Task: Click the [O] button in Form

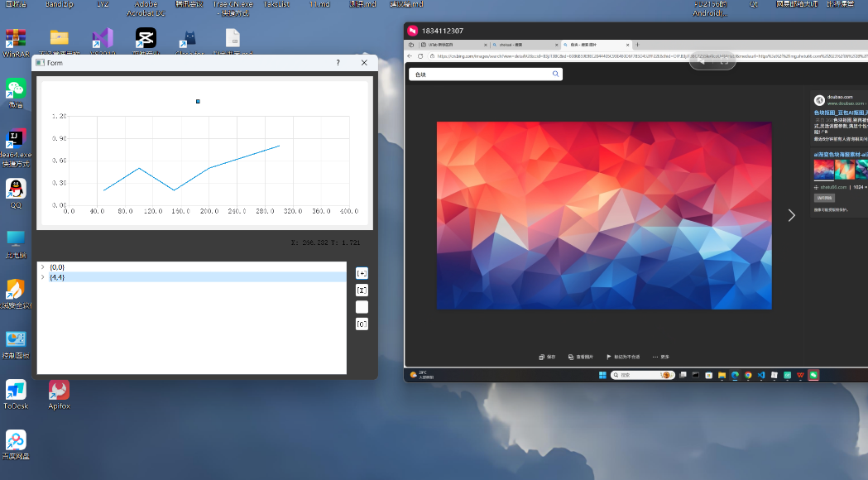Action: tap(362, 324)
